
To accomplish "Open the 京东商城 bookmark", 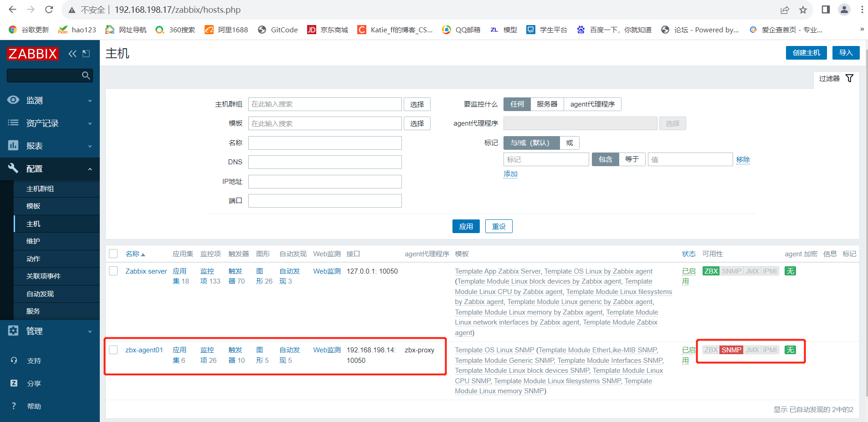I will (x=328, y=30).
